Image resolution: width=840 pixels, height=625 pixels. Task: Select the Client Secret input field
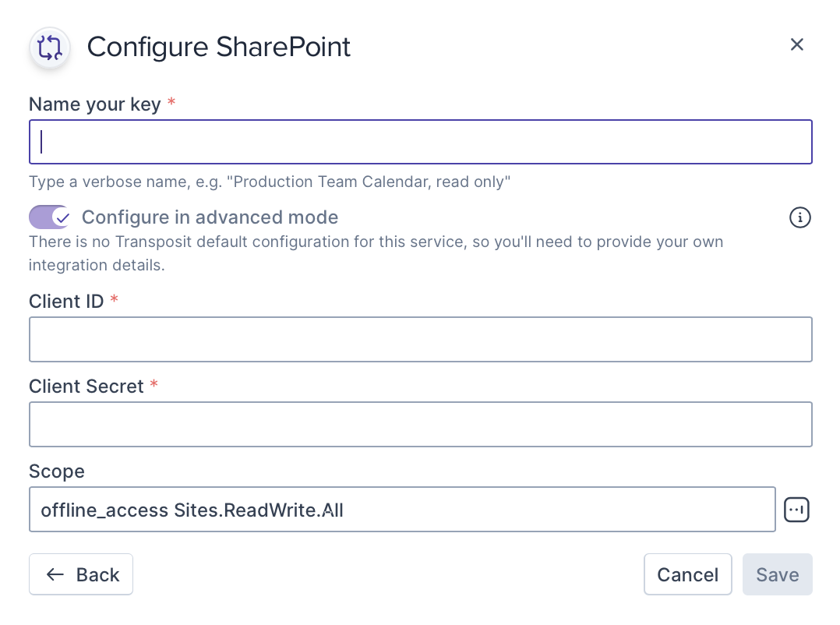coord(421,424)
